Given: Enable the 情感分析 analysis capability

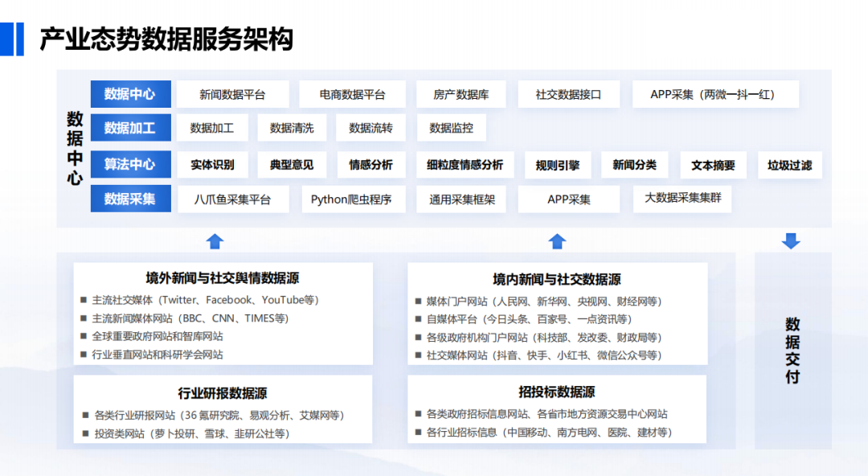Looking at the screenshot, I should pos(370,164).
